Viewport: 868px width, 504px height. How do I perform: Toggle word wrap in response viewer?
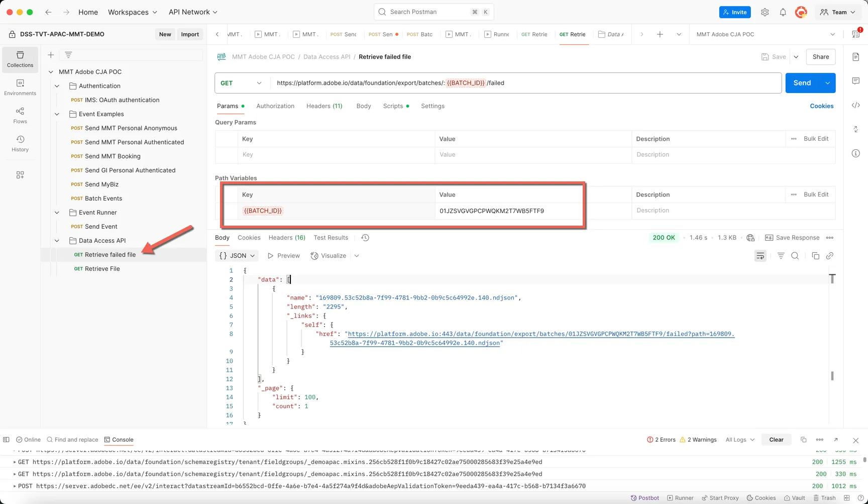tap(760, 256)
